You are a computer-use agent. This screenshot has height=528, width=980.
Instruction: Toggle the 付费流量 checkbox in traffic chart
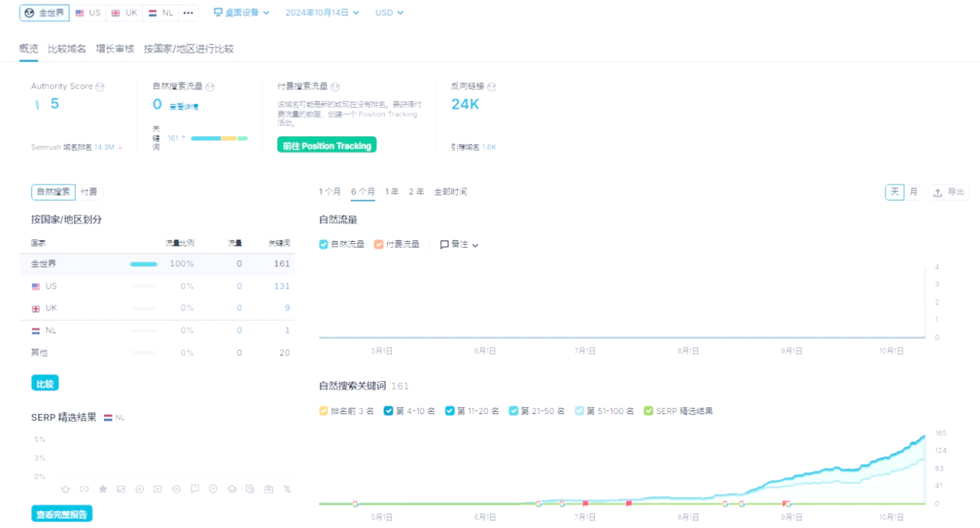[379, 245]
